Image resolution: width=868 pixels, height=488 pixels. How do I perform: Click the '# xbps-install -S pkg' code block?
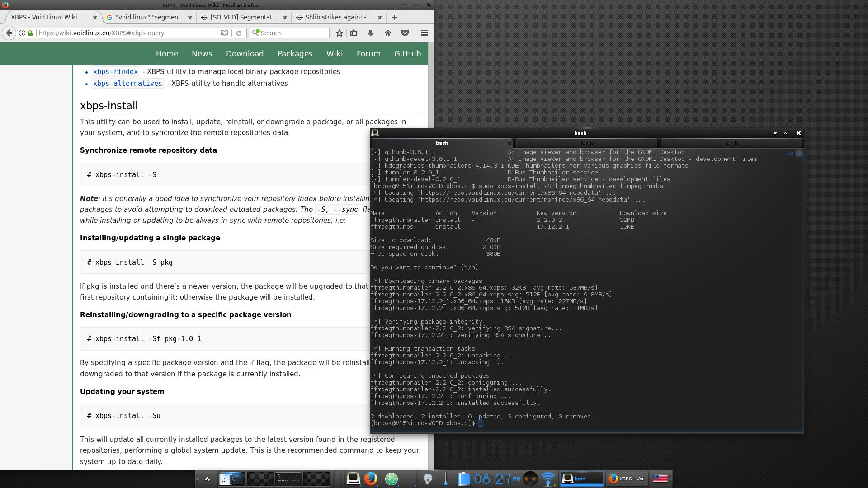(225, 263)
